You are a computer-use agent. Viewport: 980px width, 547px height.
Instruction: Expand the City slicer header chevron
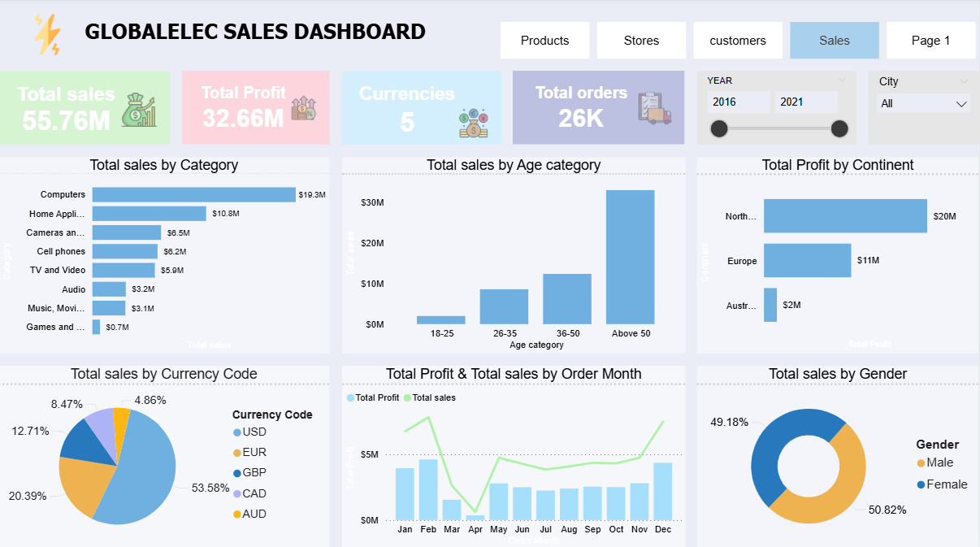click(963, 81)
